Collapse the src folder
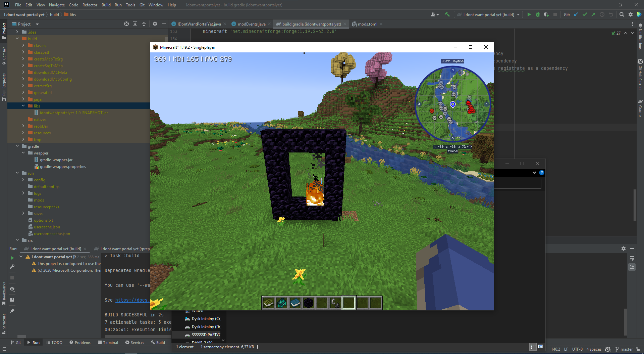 click(17, 240)
